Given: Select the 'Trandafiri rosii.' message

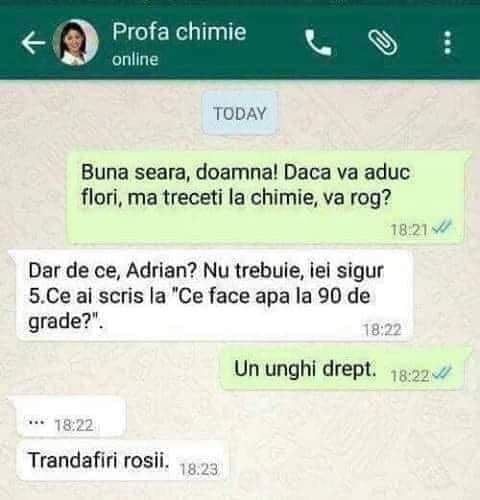Looking at the screenshot, I should [x=122, y=461].
